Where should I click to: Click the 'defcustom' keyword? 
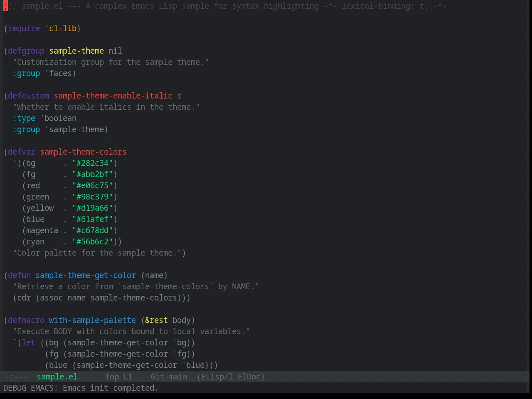click(29, 96)
